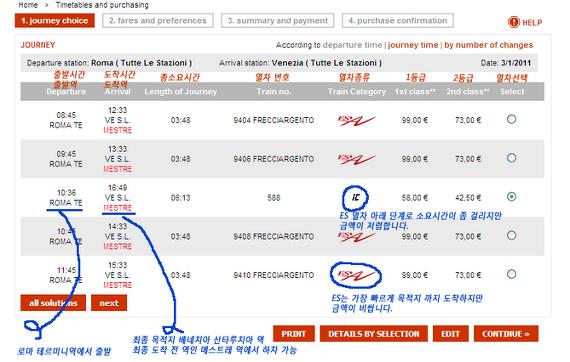Viewport: 570px width, 362px height.
Task: Click the all solutions button
Action: [53, 303]
